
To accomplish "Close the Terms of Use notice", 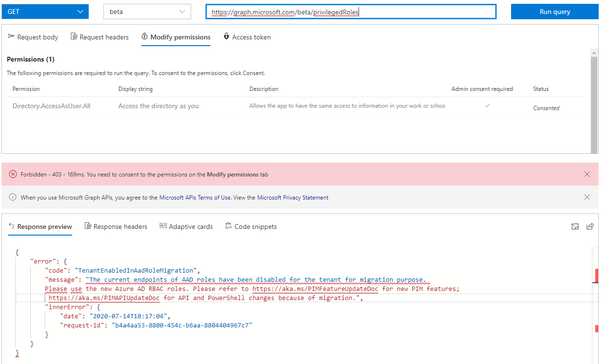I will (587, 197).
